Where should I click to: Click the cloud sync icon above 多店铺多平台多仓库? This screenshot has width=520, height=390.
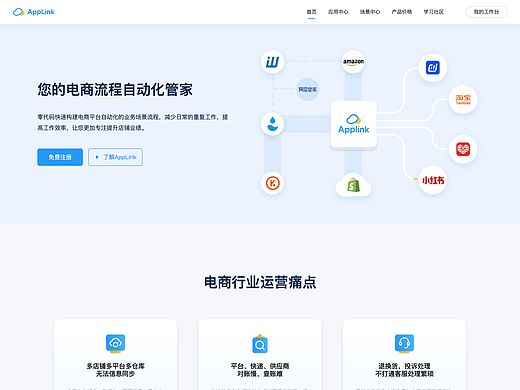[115, 343]
